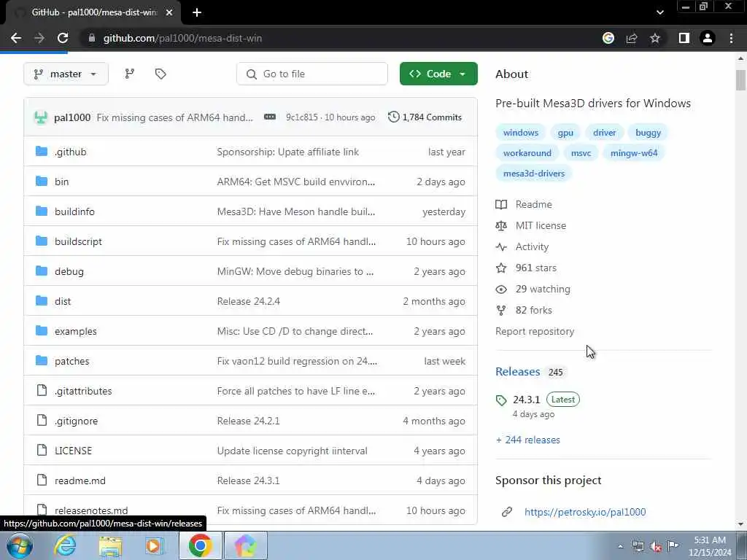The image size is (747, 560).
Task: Open Chrome profile avatar menu
Action: pyautogui.click(x=708, y=38)
